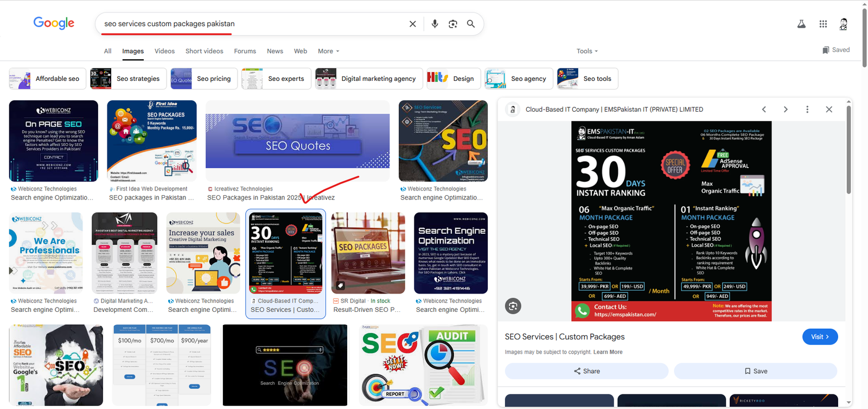Viewport: 868px width, 409px height.
Task: Show next image in preview panel
Action: 786,110
